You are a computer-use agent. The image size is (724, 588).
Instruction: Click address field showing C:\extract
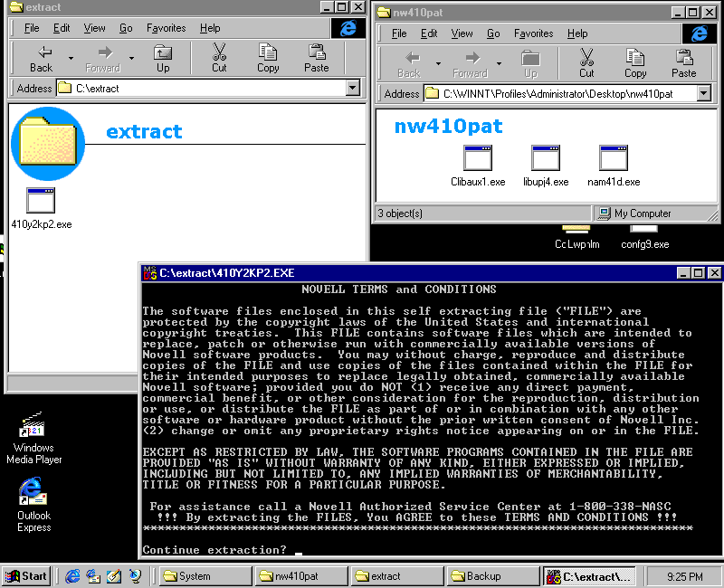tap(208, 88)
